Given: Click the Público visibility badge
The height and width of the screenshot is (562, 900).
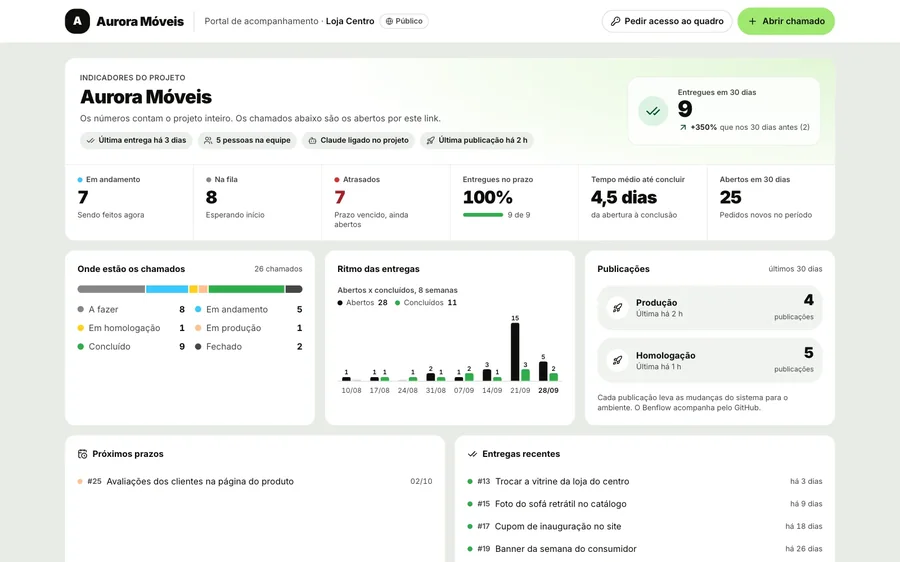Looking at the screenshot, I should [404, 21].
